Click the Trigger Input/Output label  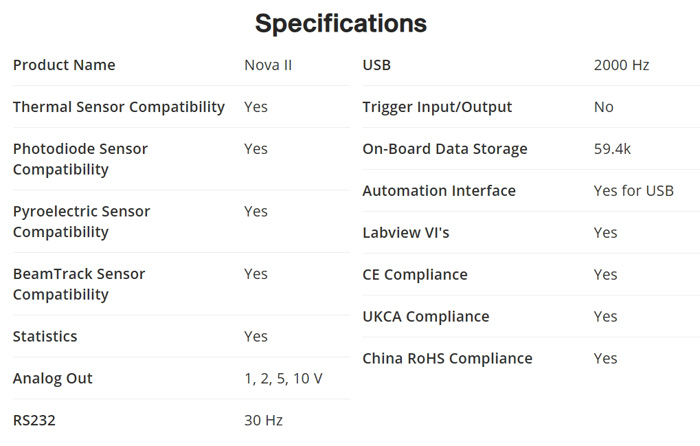tap(437, 107)
